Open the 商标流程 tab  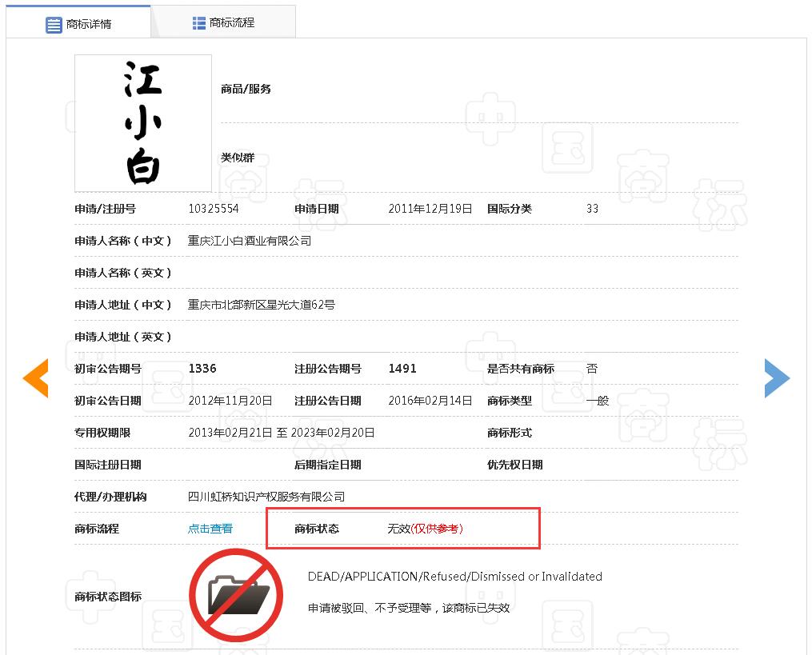(224, 22)
